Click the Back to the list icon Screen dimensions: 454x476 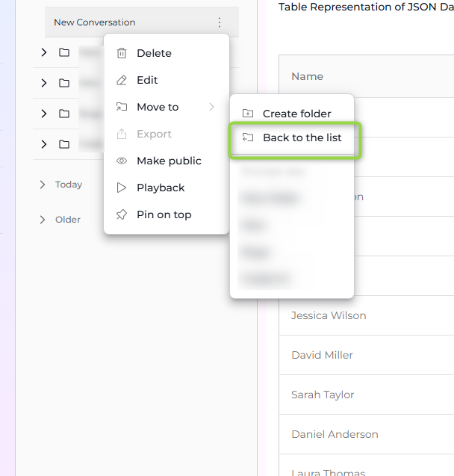(x=248, y=137)
